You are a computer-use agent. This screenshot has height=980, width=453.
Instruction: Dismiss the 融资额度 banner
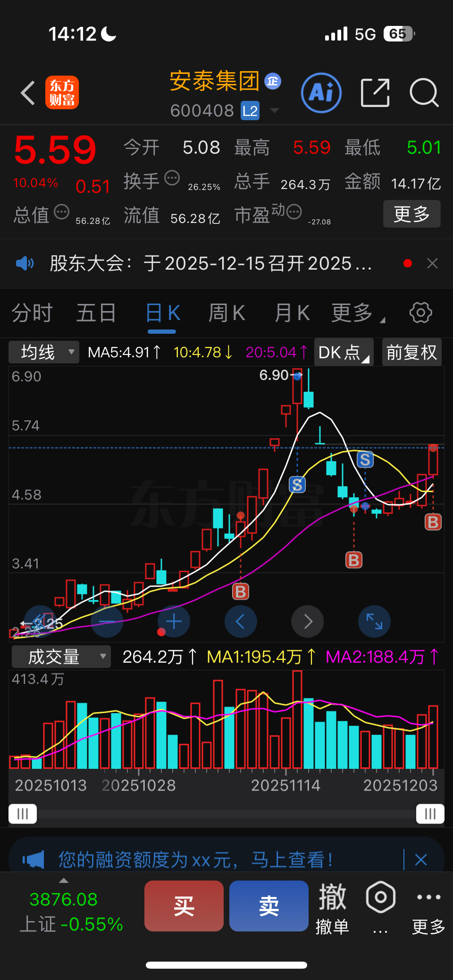pos(421,860)
